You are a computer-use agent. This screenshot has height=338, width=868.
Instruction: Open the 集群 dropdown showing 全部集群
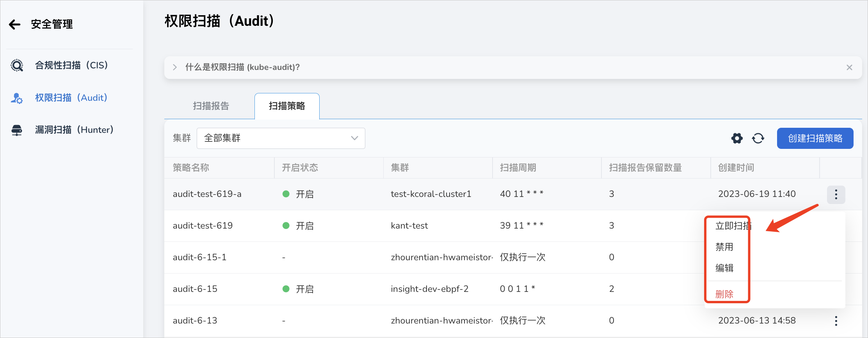281,138
